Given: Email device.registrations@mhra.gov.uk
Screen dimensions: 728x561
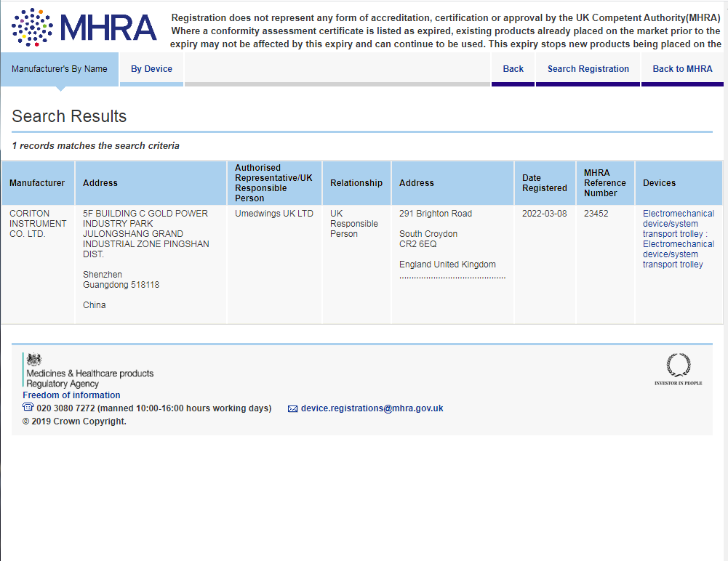Looking at the screenshot, I should [372, 408].
